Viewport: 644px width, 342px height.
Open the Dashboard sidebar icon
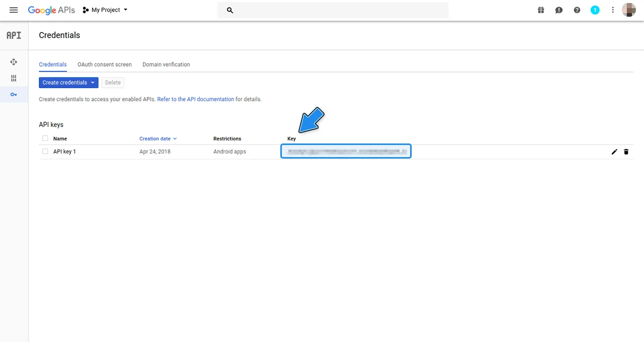[x=14, y=62]
